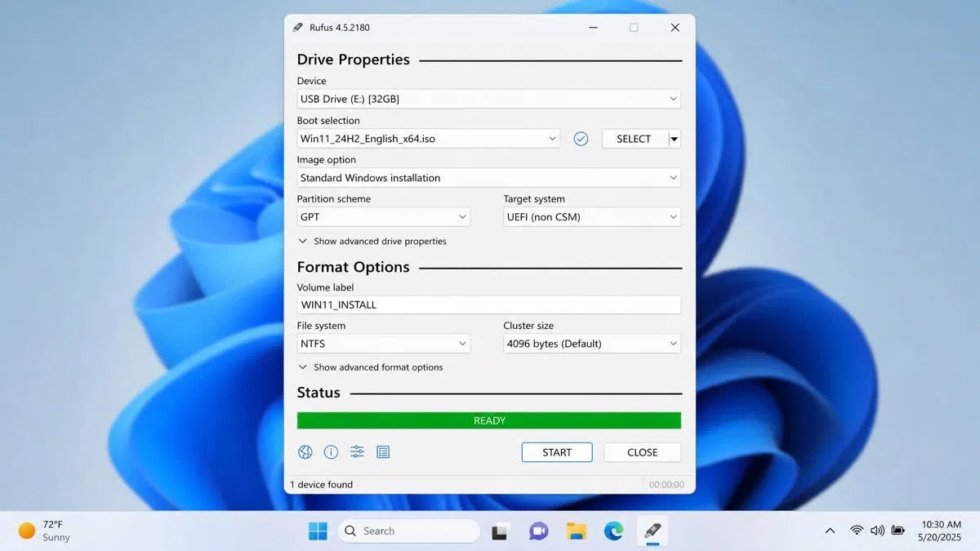Click the SELECT button
Viewport: 980px width, 551px height.
(635, 139)
